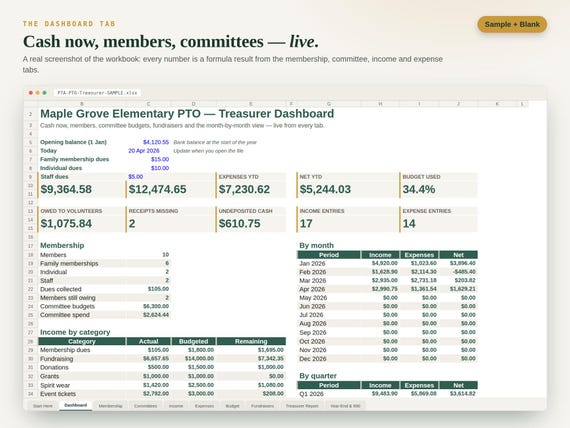Open the Expenses sheet tab
Screen dimensions: 570x428
[204, 406]
